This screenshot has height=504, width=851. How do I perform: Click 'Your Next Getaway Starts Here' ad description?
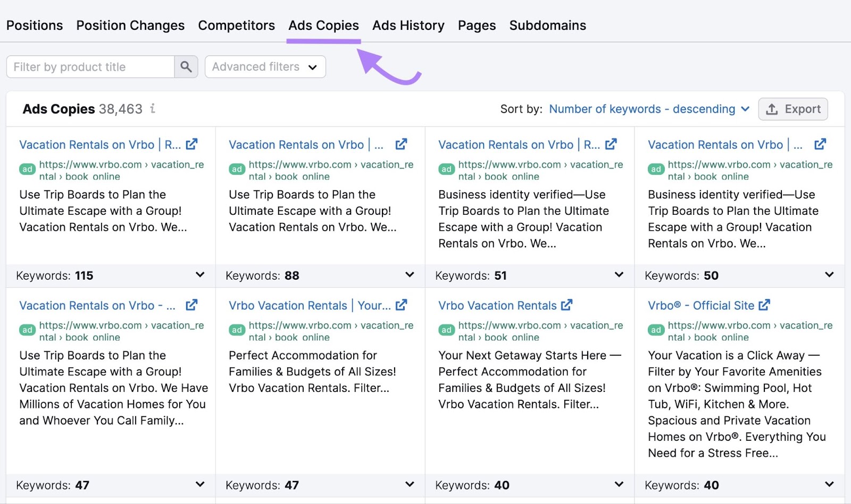[530, 380]
